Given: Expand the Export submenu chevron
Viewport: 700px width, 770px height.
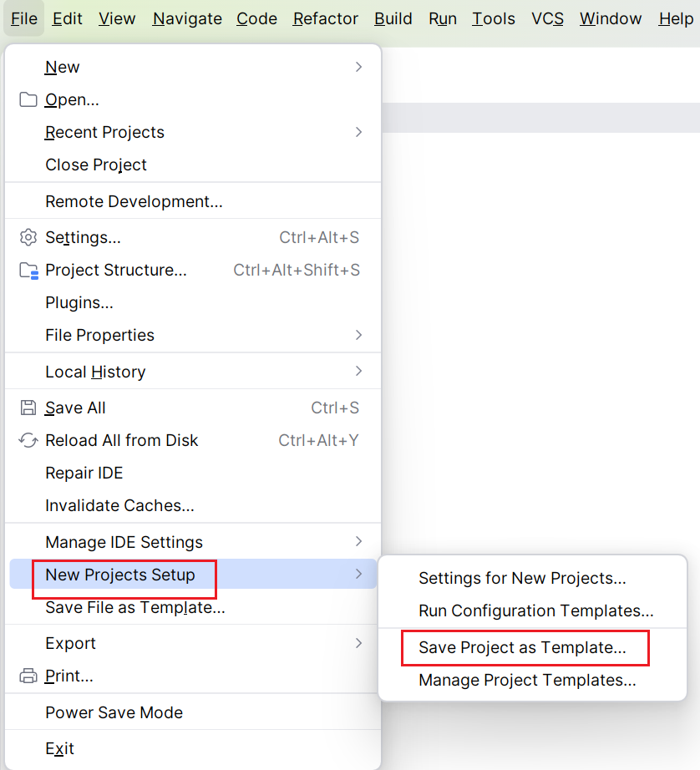Looking at the screenshot, I should pyautogui.click(x=358, y=643).
